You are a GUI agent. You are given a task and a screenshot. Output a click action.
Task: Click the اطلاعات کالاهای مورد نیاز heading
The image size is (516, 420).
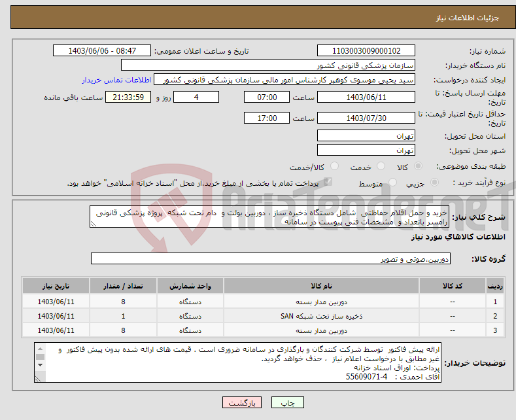[458, 237]
